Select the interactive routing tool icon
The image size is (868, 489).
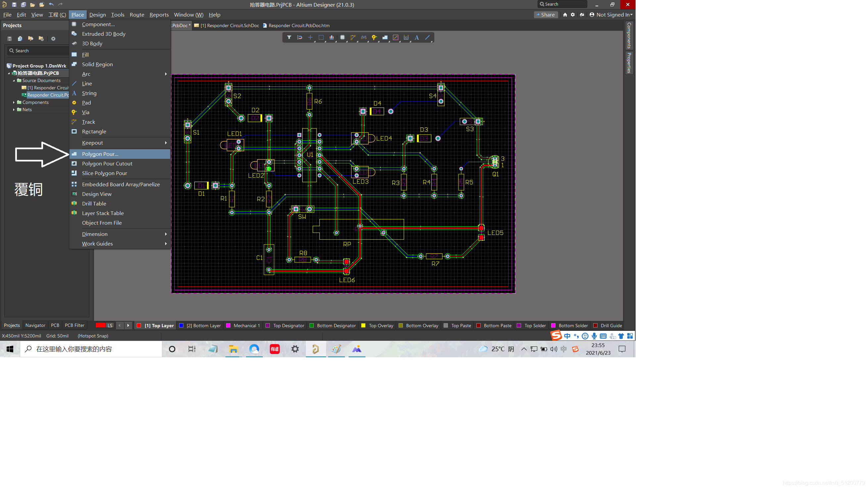tap(353, 37)
